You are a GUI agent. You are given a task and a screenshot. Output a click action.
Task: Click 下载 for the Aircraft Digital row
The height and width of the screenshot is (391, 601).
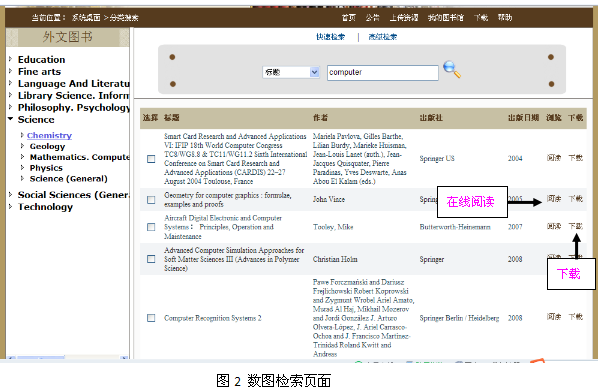pyautogui.click(x=575, y=226)
